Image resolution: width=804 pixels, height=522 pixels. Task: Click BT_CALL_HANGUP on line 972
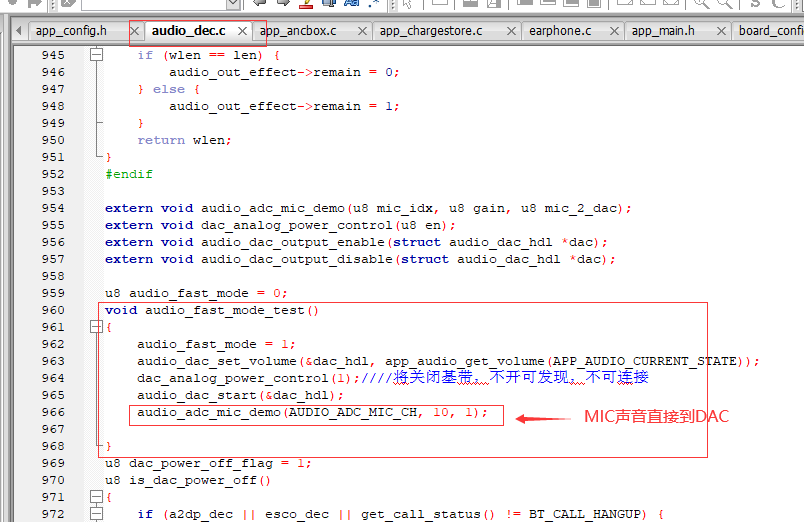click(x=587, y=514)
